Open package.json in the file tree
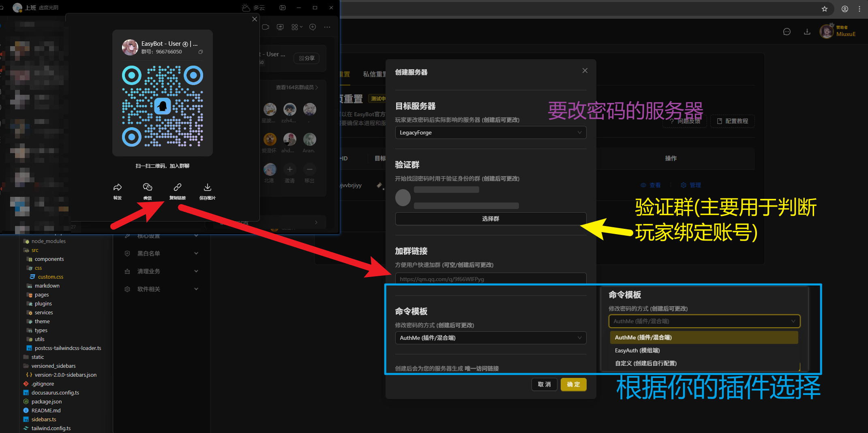868x433 pixels. [x=47, y=401]
